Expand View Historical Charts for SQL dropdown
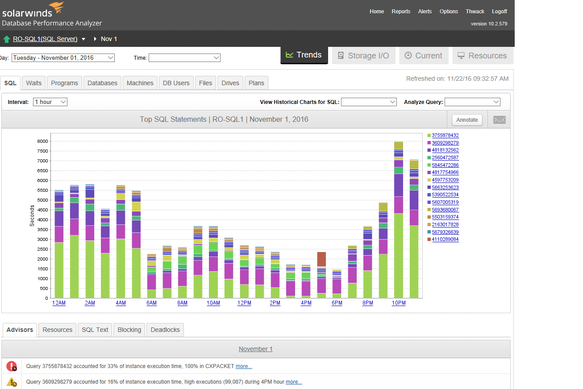 tap(369, 102)
